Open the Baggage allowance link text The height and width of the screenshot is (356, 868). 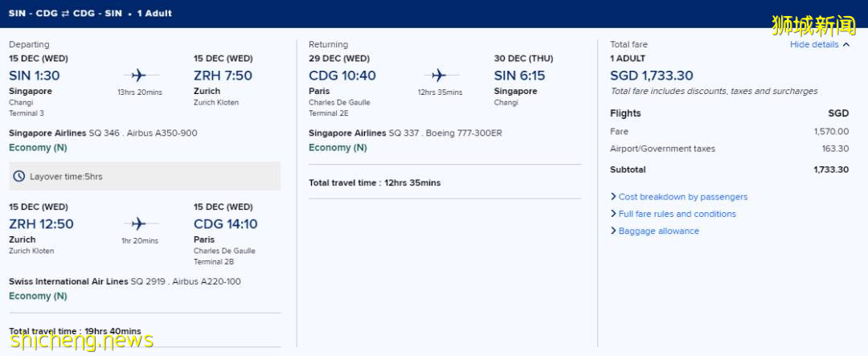click(x=659, y=231)
